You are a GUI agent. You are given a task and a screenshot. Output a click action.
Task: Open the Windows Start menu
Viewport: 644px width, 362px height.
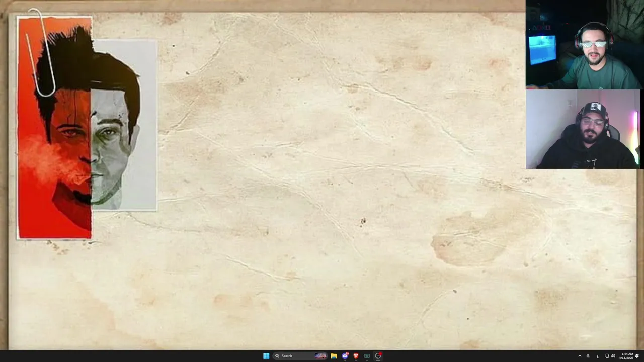266,356
